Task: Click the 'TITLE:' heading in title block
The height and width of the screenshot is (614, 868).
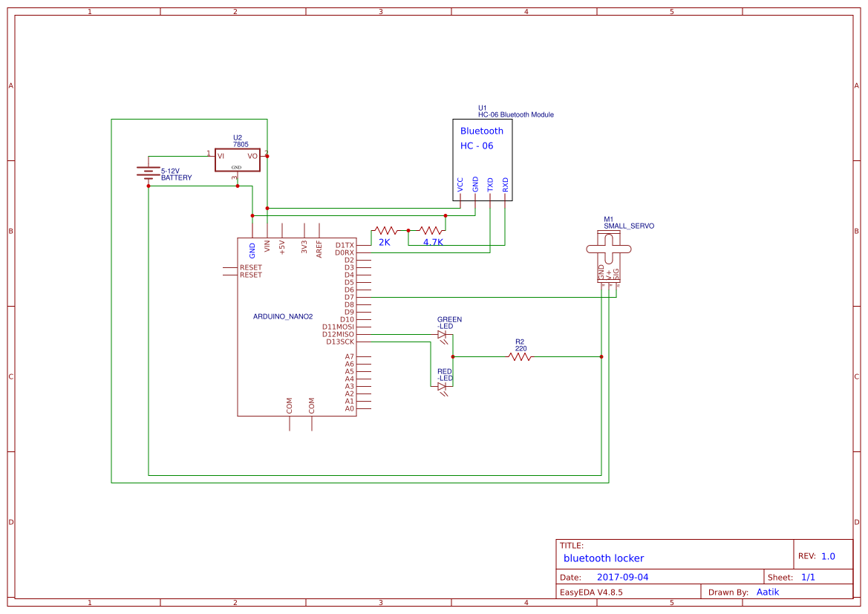Action: click(571, 546)
